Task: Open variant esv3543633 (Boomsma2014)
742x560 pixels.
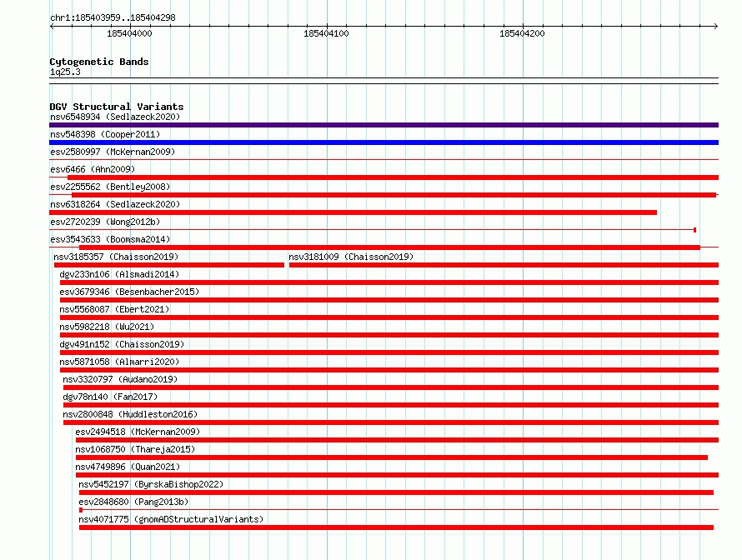Action: [x=110, y=239]
